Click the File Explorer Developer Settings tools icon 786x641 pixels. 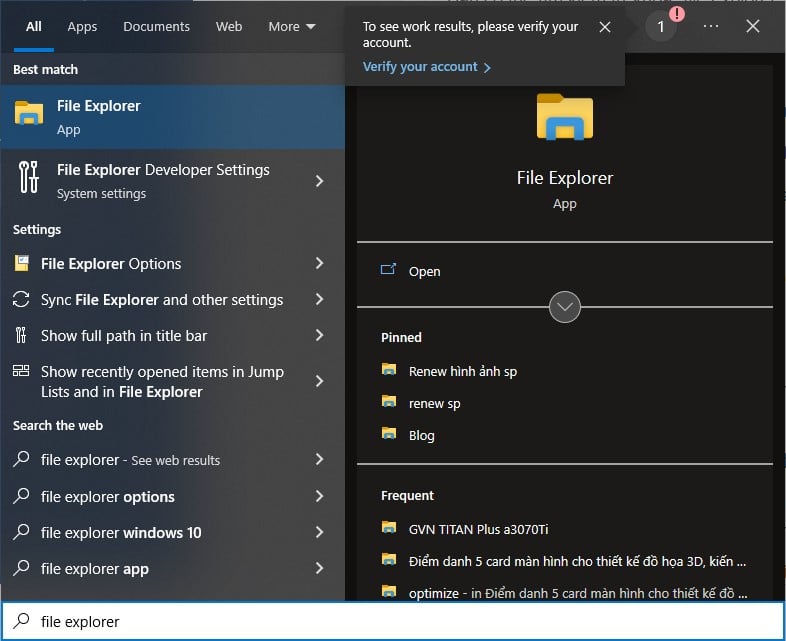pyautogui.click(x=29, y=177)
